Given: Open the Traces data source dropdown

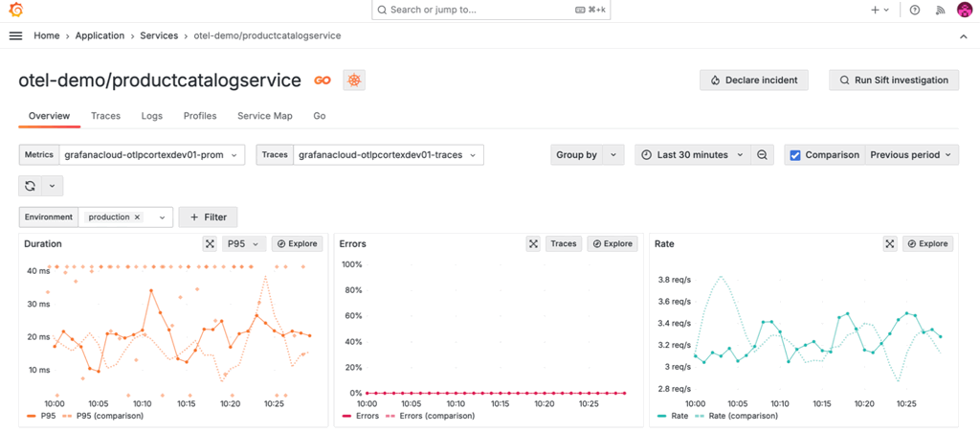Looking at the screenshot, I should coord(389,155).
